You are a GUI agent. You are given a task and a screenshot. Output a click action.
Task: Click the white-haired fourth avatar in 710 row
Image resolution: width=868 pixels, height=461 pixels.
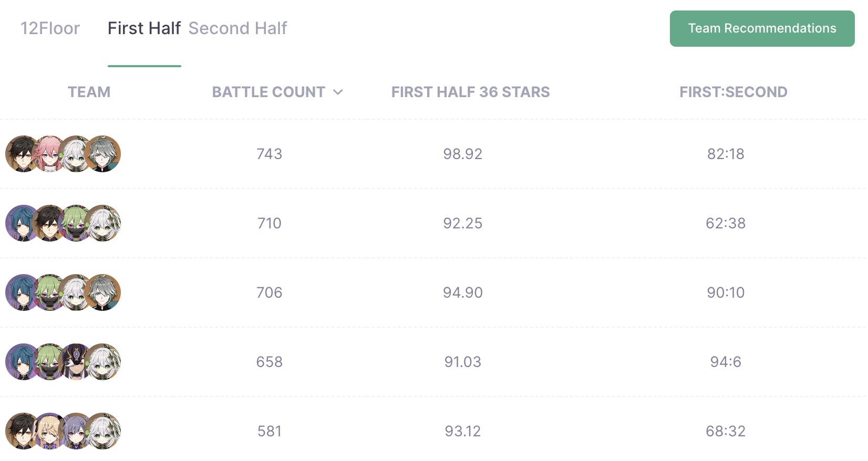pos(102,223)
